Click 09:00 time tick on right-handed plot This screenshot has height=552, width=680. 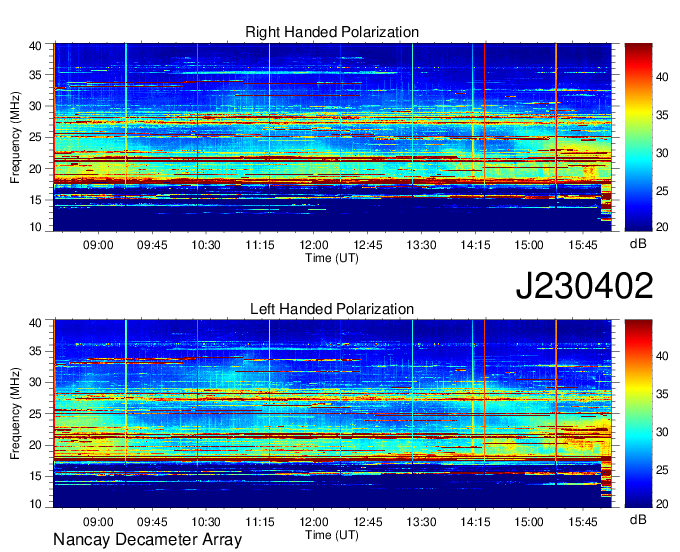[x=98, y=245]
